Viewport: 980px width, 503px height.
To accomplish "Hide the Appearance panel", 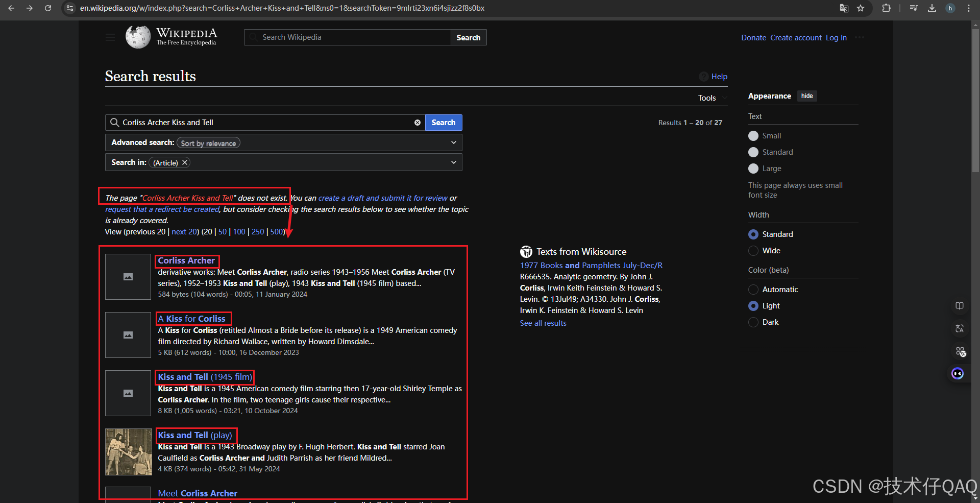I will coord(807,96).
